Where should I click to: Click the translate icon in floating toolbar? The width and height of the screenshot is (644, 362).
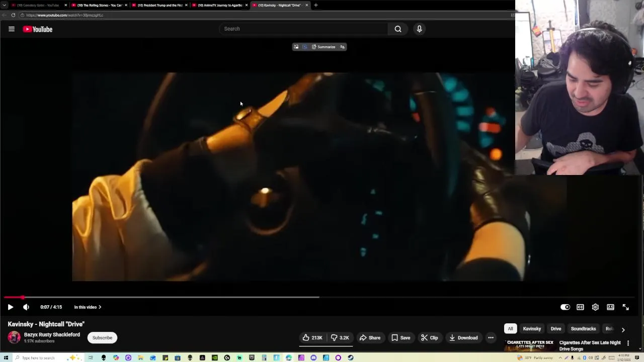pos(342,47)
